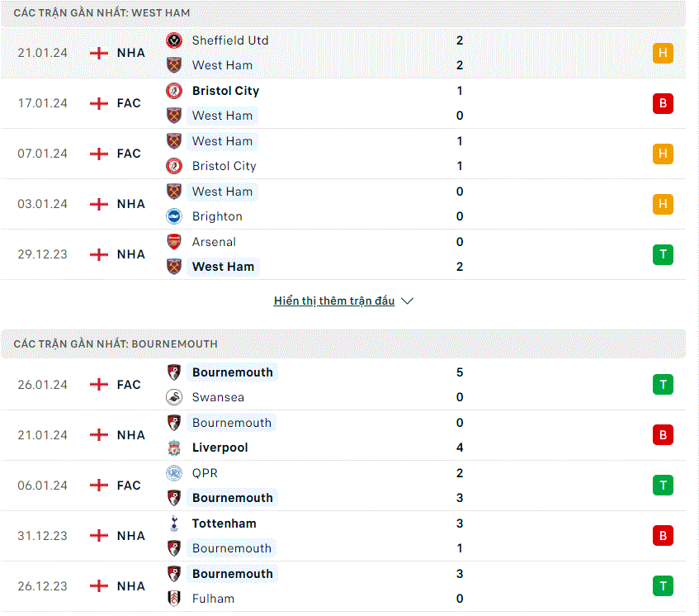Image resolution: width=699 pixels, height=616 pixels.
Task: Click the red B badge for the Liverpool match
Action: pyautogui.click(x=663, y=435)
